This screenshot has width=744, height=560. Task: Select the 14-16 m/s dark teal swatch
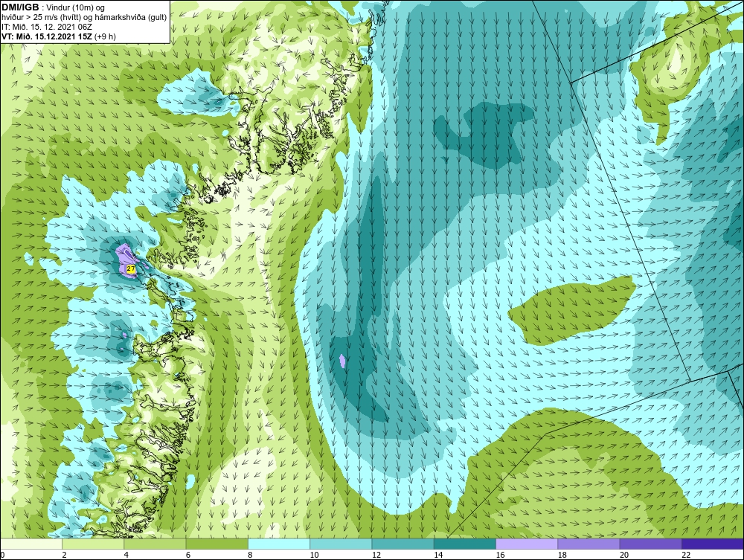coord(465,544)
